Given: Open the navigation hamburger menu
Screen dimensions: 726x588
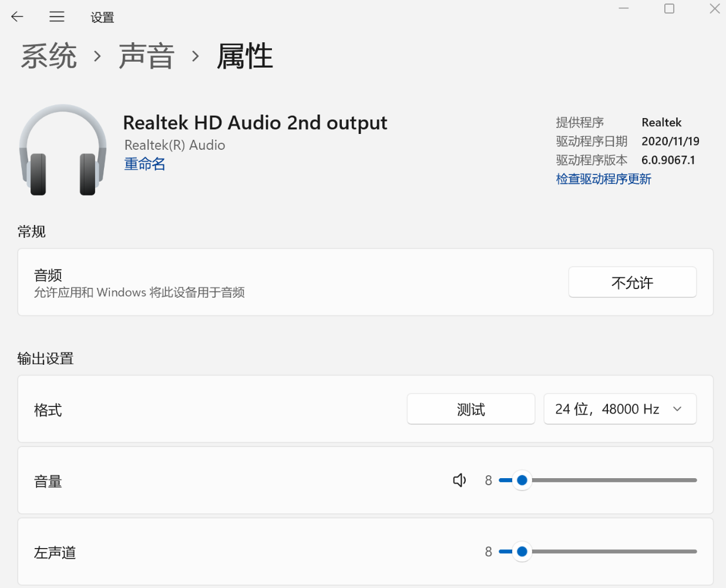Looking at the screenshot, I should click(56, 16).
